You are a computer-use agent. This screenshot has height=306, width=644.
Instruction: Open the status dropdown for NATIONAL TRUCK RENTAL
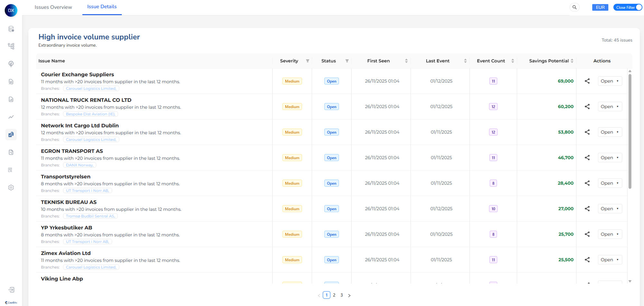tap(610, 107)
